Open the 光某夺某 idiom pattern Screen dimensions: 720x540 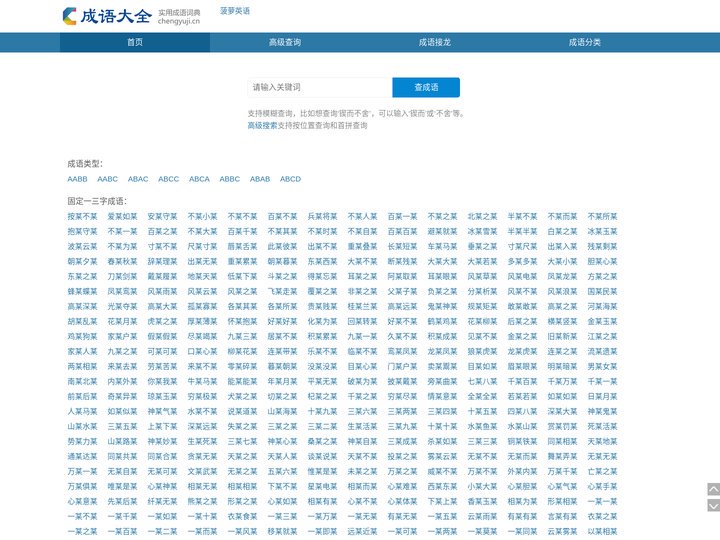click(122, 306)
